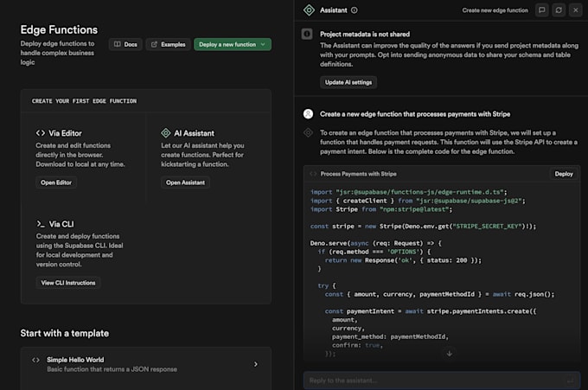Image resolution: width=588 pixels, height=390 pixels.
Task: Open the Docs link button
Action: tap(125, 44)
